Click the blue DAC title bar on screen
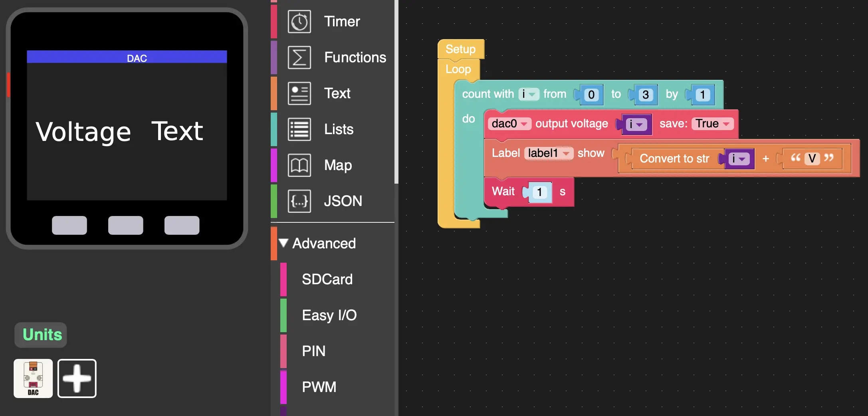This screenshot has height=416, width=868. point(127,57)
